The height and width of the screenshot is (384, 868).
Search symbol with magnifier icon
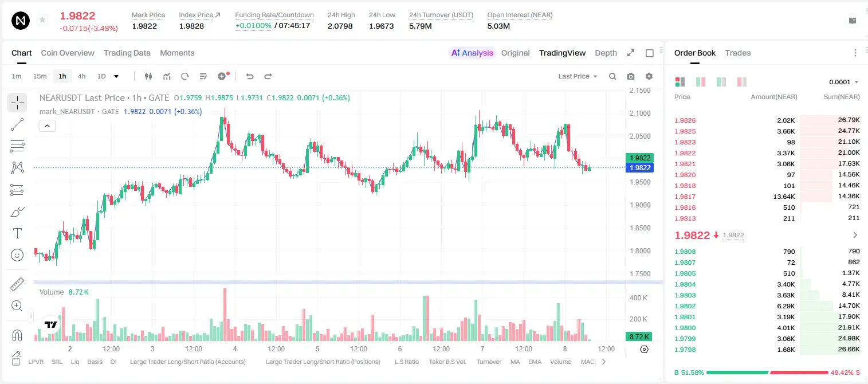[612, 76]
